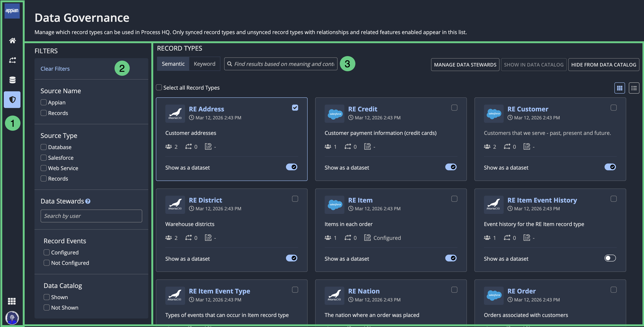The image size is (644, 327).
Task: Click the MariaDB logo on RE Address
Action: click(175, 114)
